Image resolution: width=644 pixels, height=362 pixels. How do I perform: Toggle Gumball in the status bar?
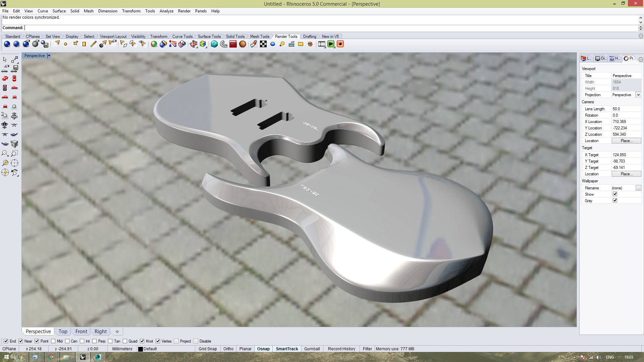[312, 349]
